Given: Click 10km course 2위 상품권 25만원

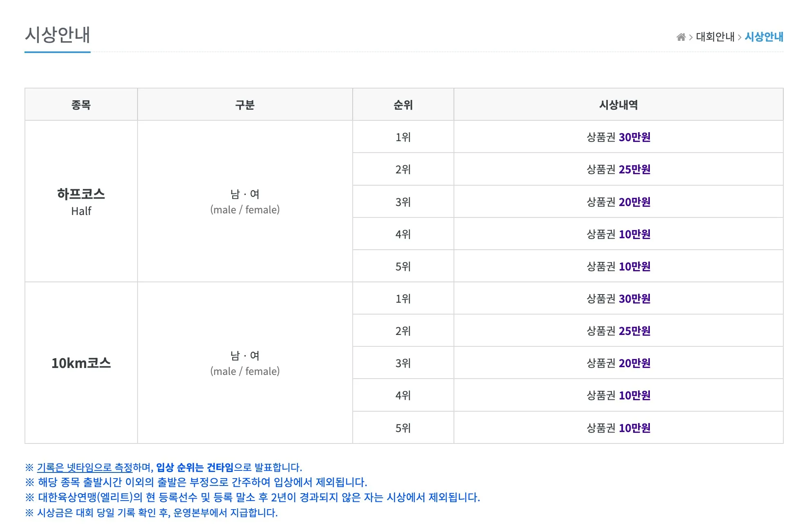Looking at the screenshot, I should click(x=618, y=331).
